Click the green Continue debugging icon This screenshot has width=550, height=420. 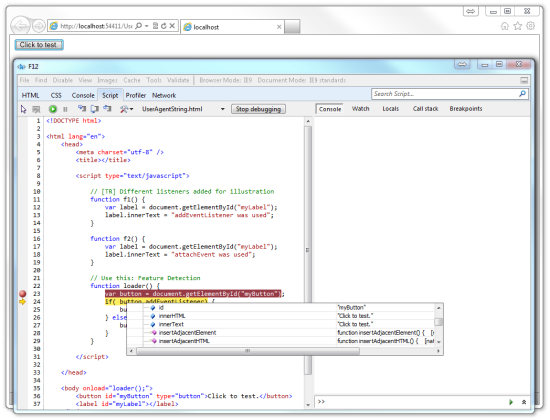click(53, 109)
